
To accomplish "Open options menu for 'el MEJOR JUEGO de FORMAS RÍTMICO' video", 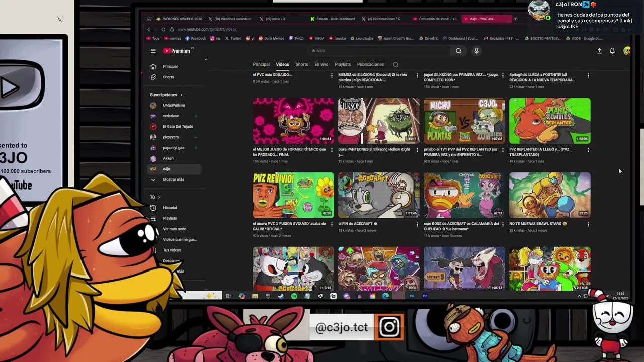I will click(x=332, y=150).
